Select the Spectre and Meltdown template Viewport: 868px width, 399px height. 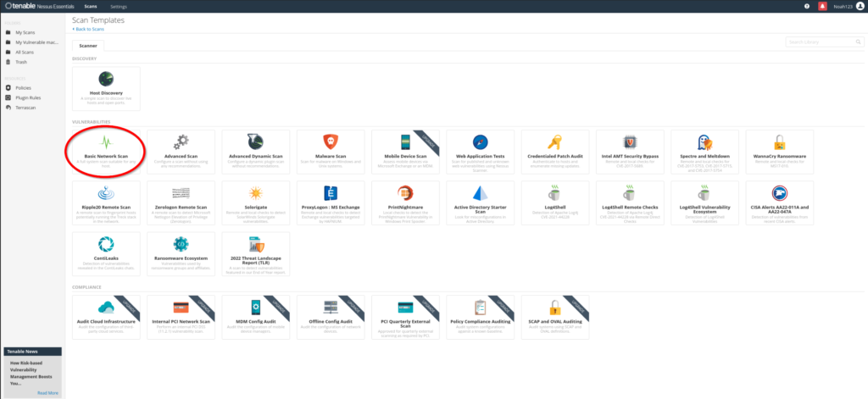click(704, 152)
